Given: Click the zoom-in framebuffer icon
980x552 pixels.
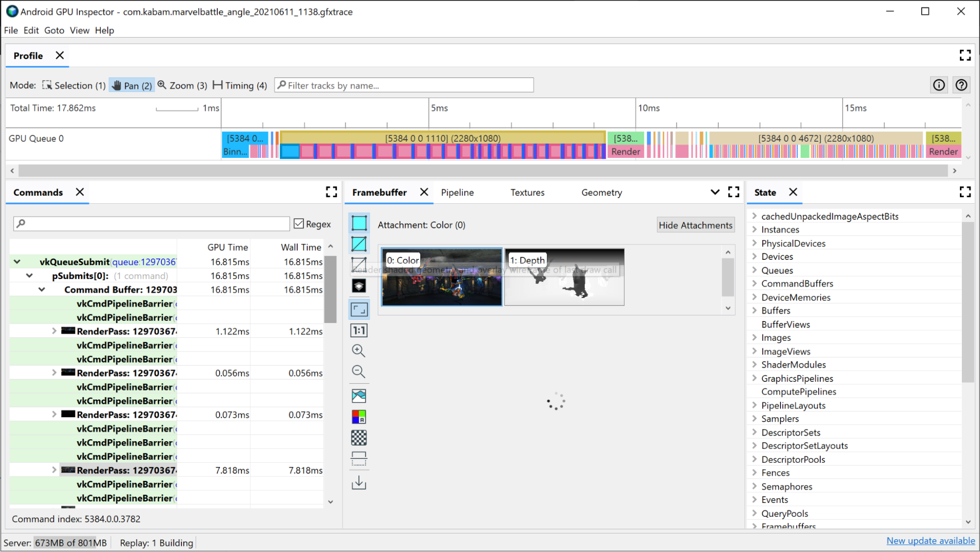Looking at the screenshot, I should point(358,350).
